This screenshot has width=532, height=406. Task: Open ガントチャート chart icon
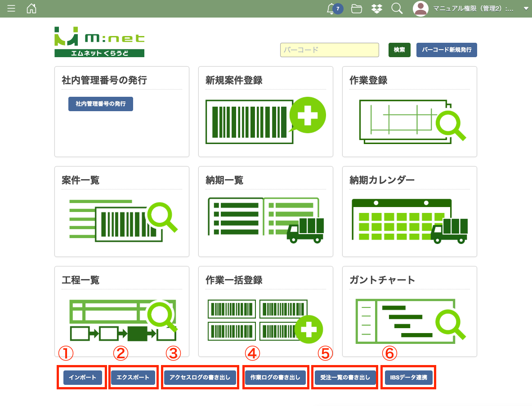[x=410, y=320]
